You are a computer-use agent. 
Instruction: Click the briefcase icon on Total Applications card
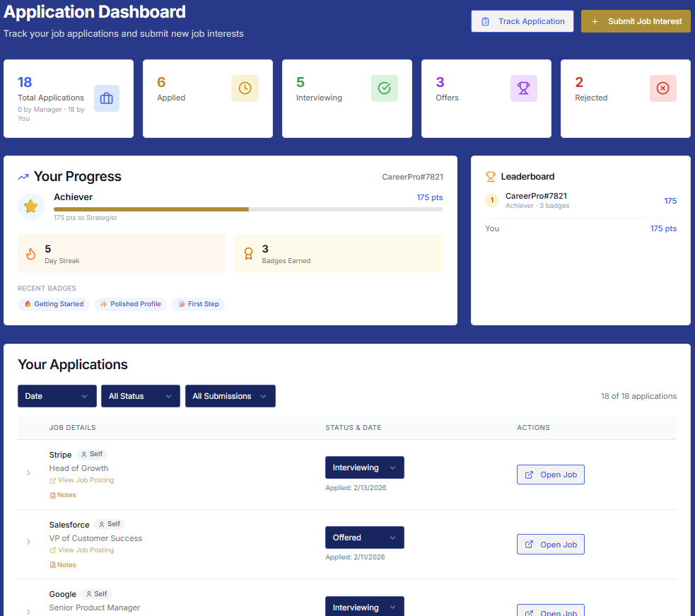pyautogui.click(x=106, y=98)
